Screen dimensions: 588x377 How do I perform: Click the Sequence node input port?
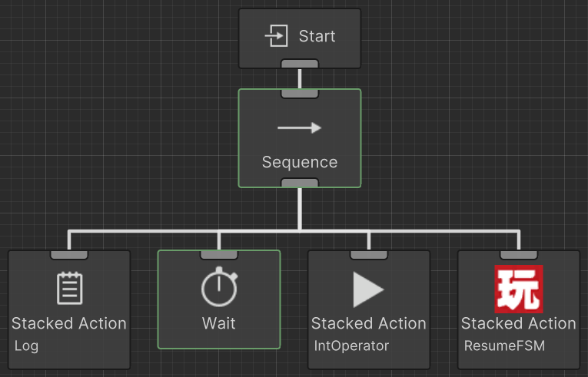click(300, 93)
